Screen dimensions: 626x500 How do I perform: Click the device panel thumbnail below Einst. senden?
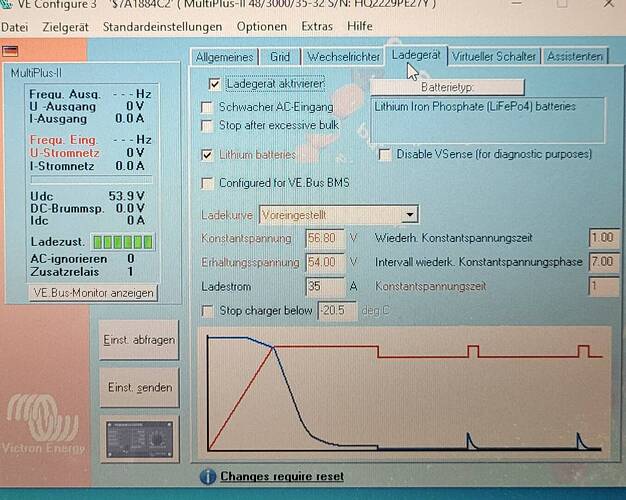139,439
